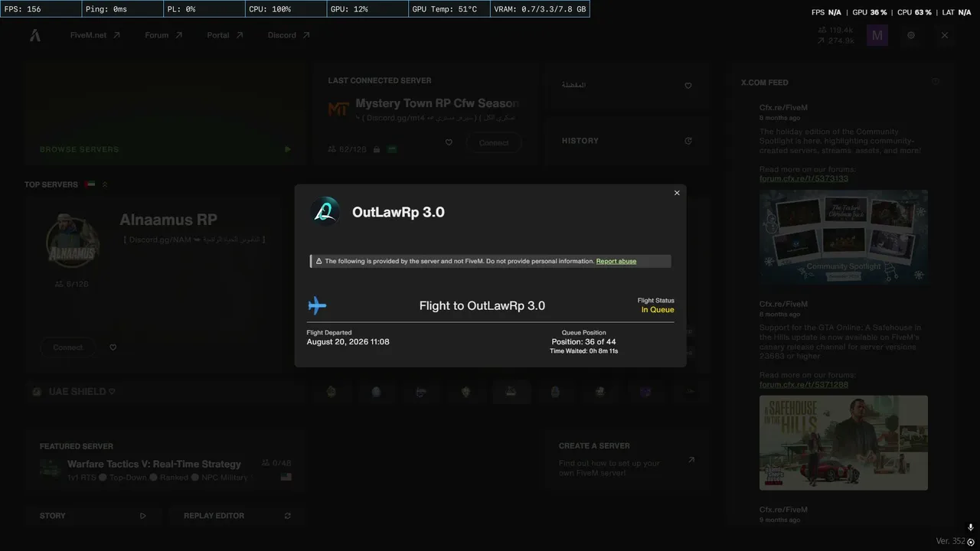Screen dimensions: 980x551
Task: Open Browse Servers panel
Action: (165, 113)
